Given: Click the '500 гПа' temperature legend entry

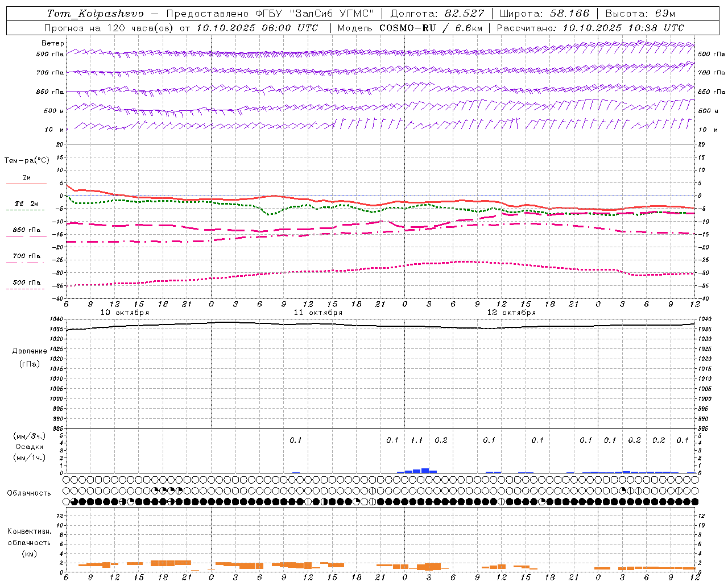Looking at the screenshot, I should coord(26,282).
